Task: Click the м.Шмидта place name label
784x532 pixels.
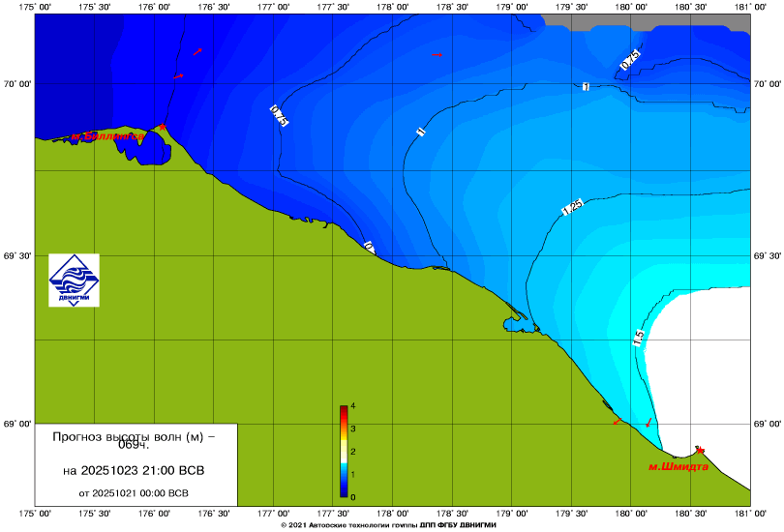Action: [678, 466]
